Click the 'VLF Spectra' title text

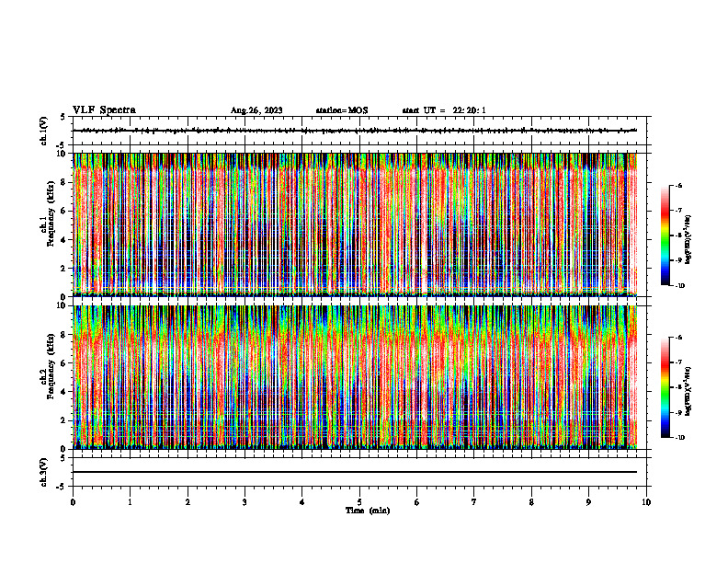[104, 110]
